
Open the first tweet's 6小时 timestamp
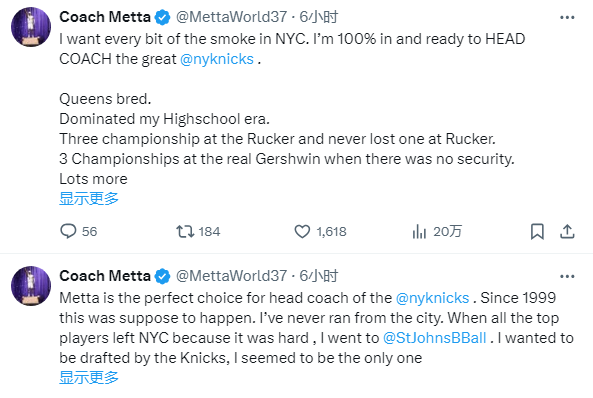pyautogui.click(x=318, y=17)
